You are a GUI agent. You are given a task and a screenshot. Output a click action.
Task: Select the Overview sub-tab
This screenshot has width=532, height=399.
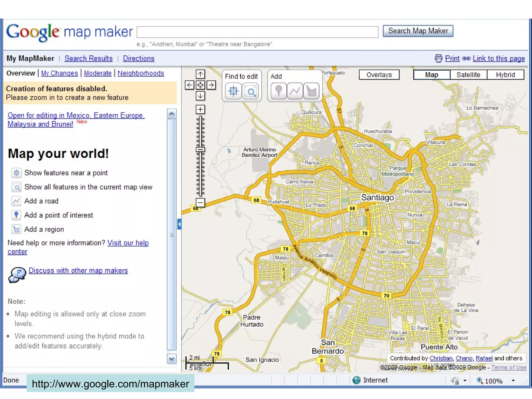[21, 73]
